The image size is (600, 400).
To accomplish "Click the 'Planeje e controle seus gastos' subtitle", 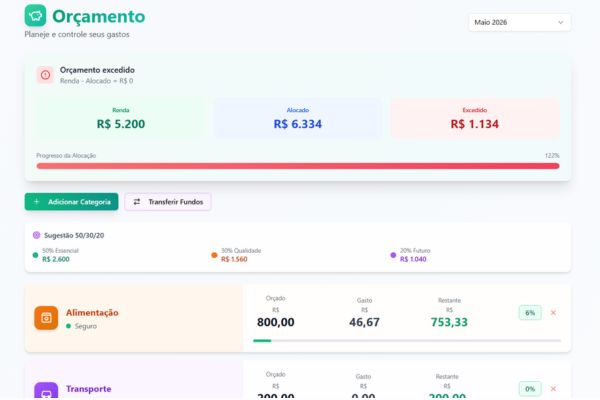I will (77, 34).
